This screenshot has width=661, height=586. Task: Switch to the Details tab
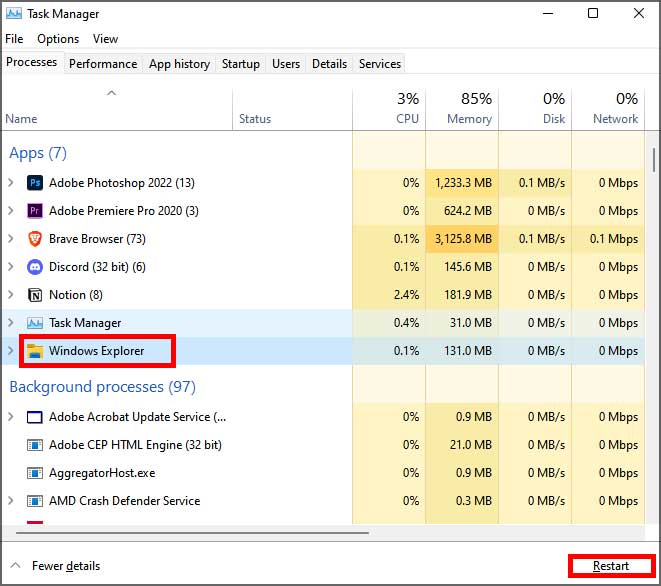329,64
